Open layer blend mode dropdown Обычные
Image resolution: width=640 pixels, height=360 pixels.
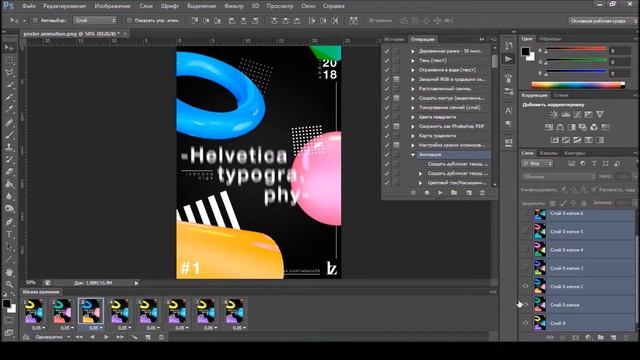click(x=558, y=176)
